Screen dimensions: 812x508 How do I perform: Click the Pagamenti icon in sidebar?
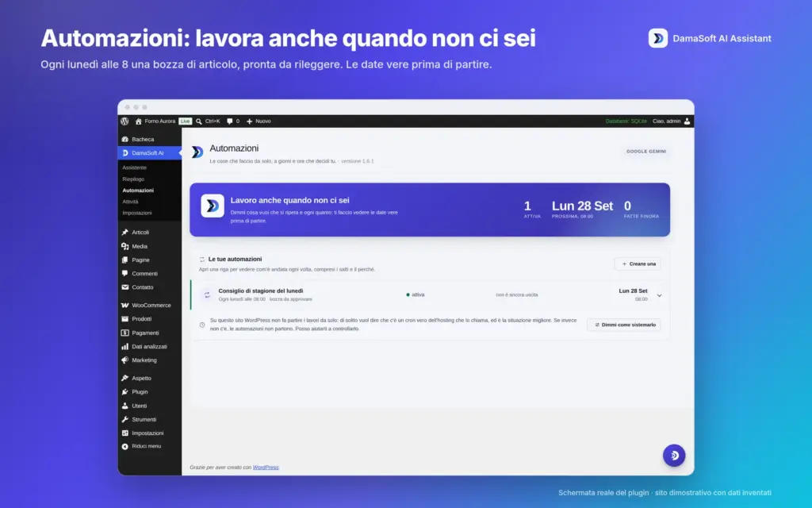[124, 333]
